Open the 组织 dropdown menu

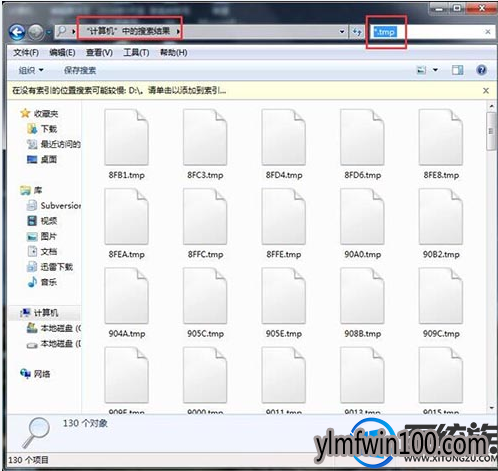31,70
